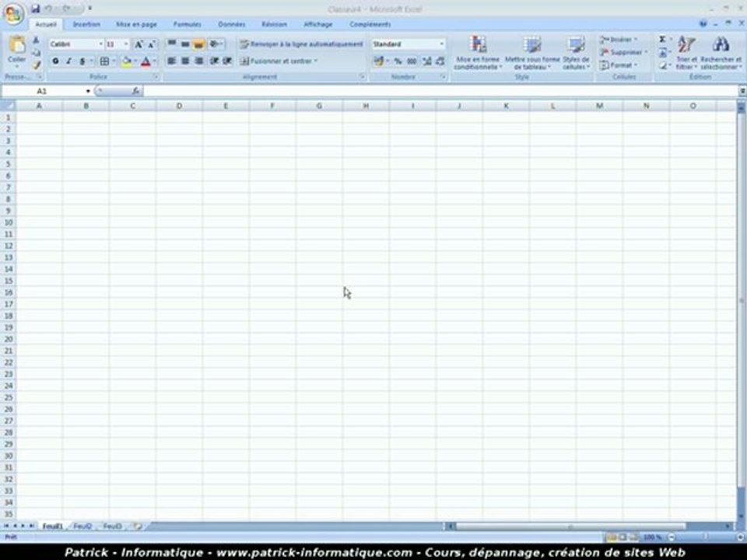Screen dimensions: 747x560
Task: Align cell content to the middle
Action: click(185, 44)
